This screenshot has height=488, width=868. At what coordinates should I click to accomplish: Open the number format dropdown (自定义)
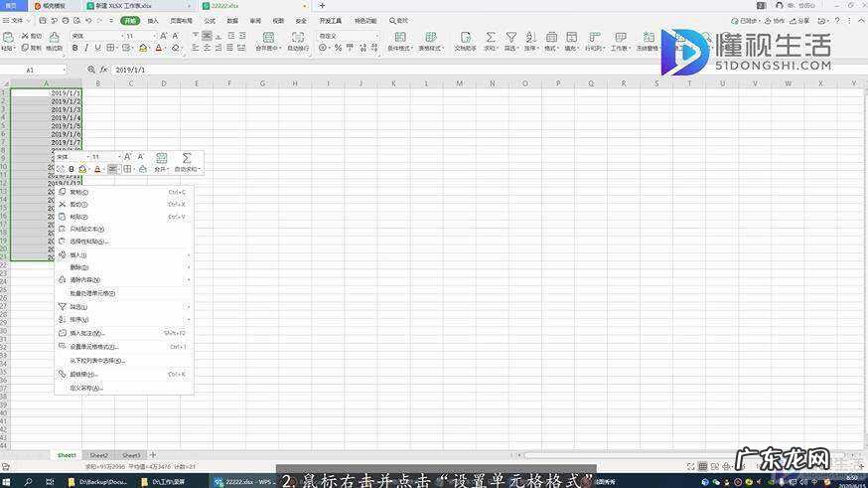[x=349, y=36]
